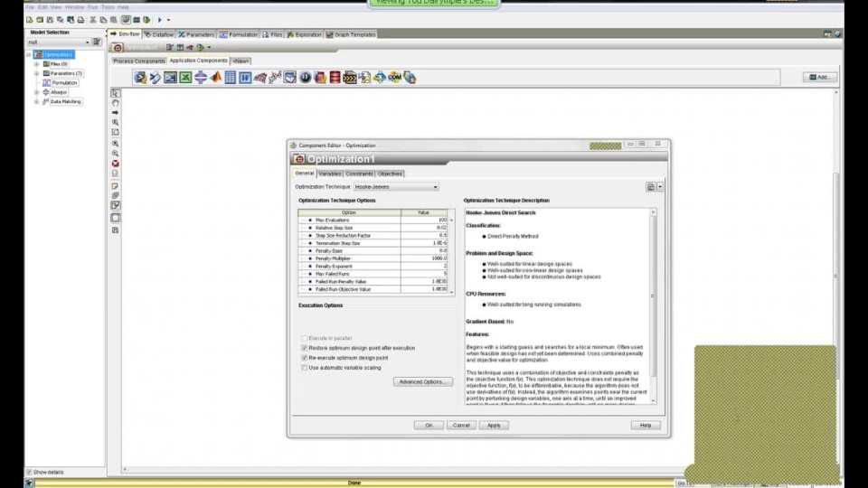Image resolution: width=868 pixels, height=488 pixels.
Task: Enable Use automatic variable scaling
Action: tap(304, 368)
